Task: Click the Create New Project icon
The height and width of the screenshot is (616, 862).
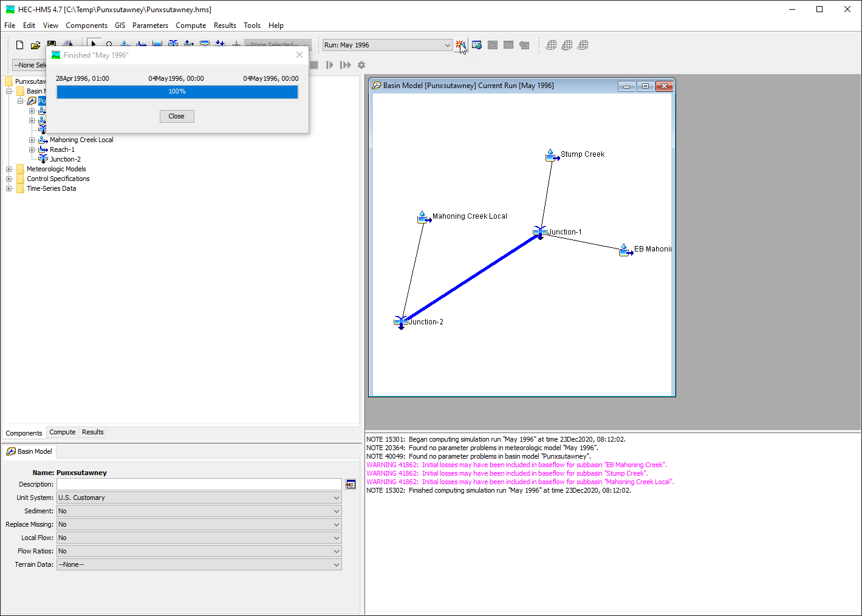Action: coord(19,45)
